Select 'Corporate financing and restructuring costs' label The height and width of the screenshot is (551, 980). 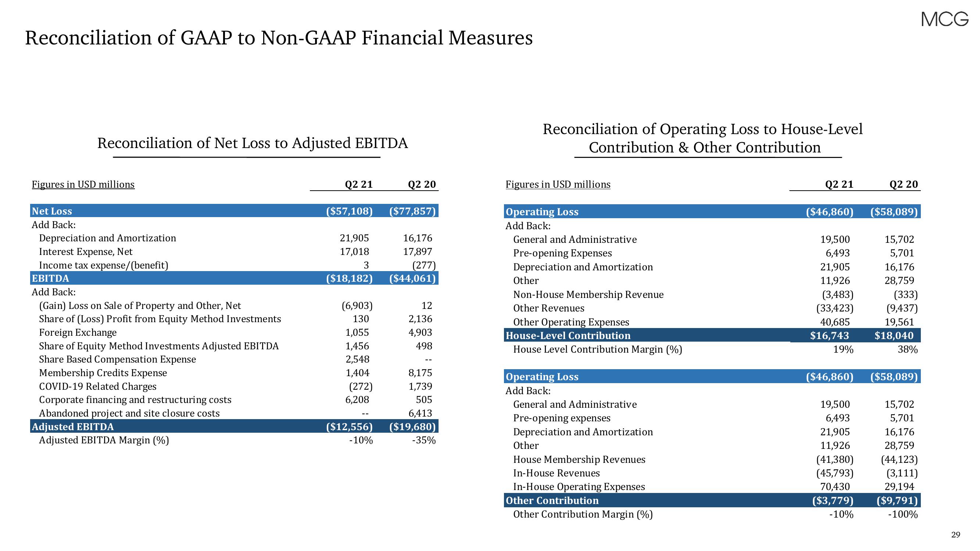coord(135,400)
